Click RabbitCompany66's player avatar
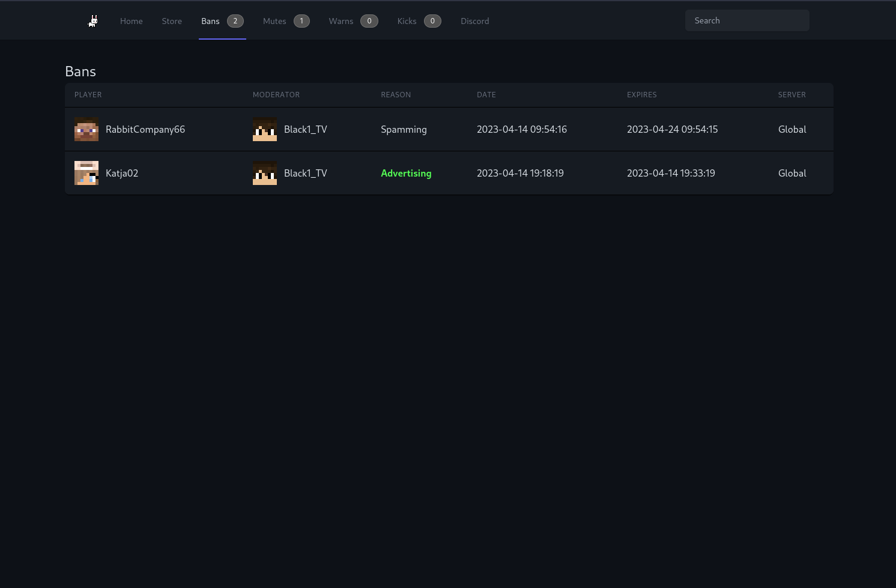 86,129
